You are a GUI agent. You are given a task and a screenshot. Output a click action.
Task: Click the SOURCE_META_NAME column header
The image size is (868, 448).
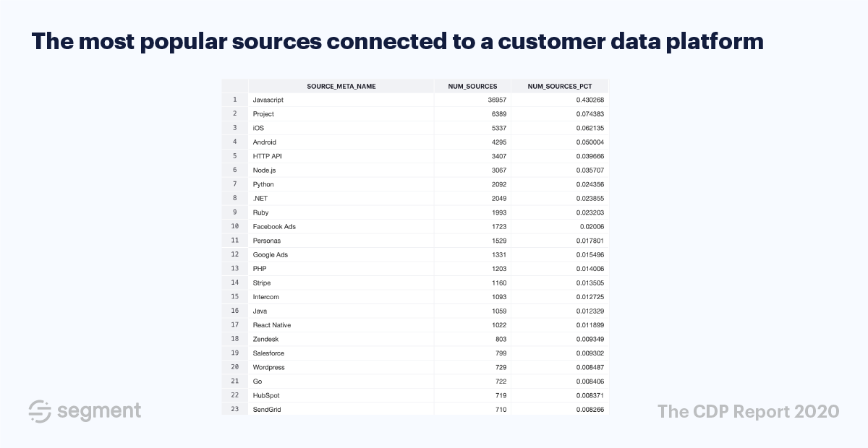click(x=341, y=86)
